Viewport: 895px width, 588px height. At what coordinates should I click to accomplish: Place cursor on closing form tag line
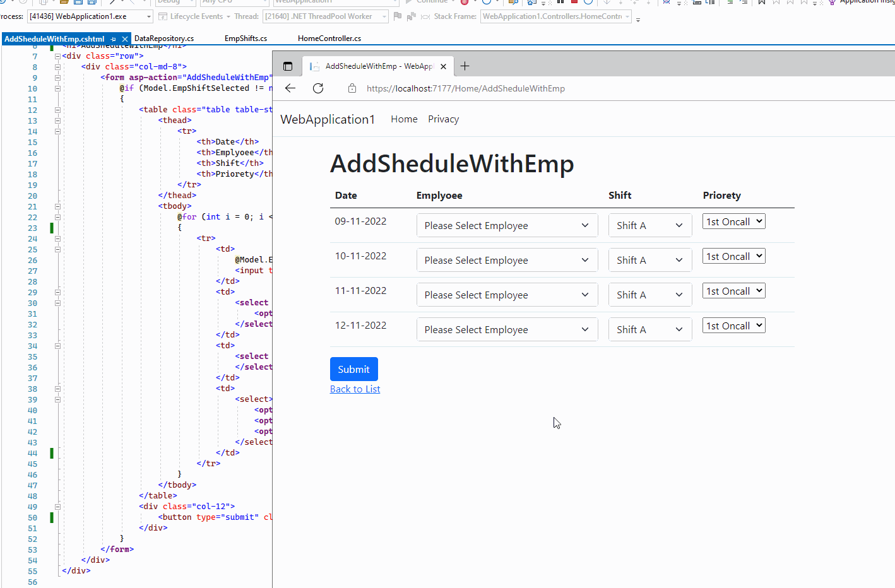117,550
